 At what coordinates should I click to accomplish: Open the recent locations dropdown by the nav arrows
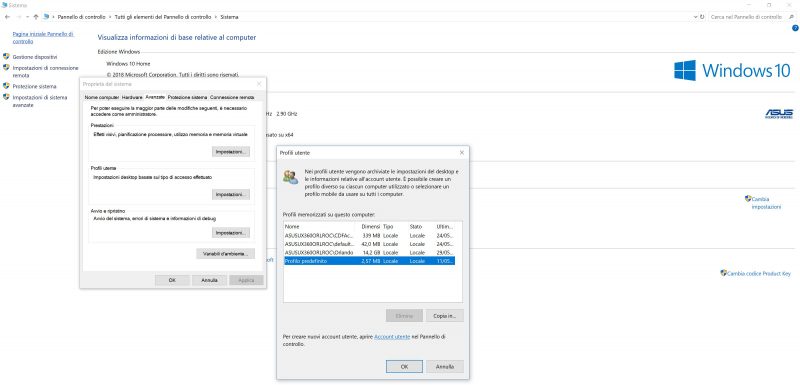28,17
